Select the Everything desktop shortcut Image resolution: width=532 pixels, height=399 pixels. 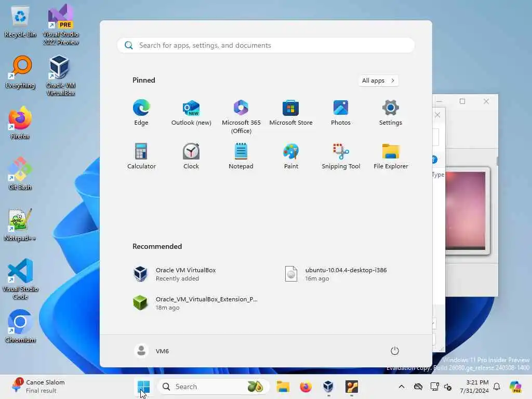pos(20,72)
